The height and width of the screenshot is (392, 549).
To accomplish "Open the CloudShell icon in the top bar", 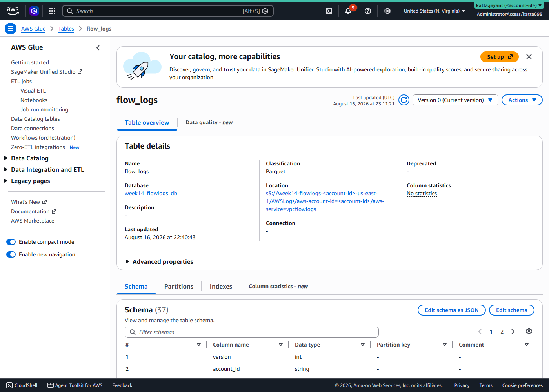I will (x=329, y=11).
